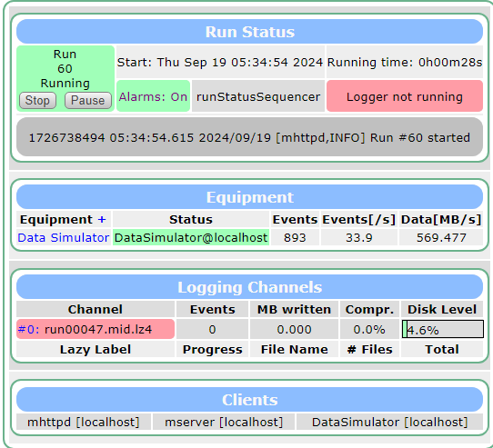
Task: Open logging channel #0 link
Action: pyautogui.click(x=28, y=329)
